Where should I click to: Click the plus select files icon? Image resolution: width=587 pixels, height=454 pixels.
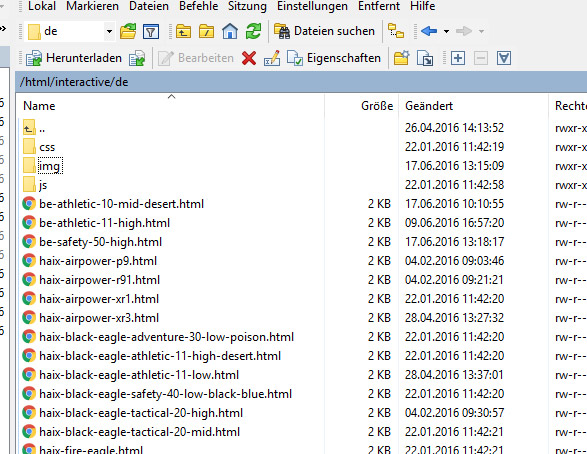(458, 58)
